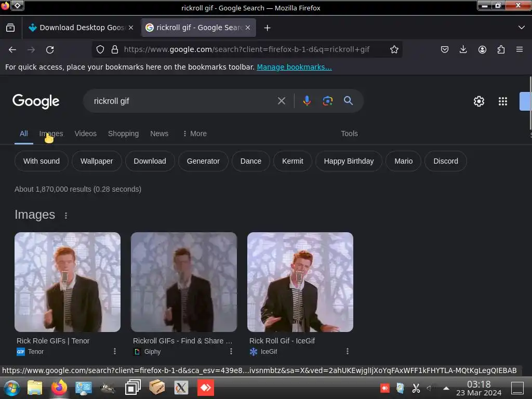
Task: Switch to the Download Desktop Goose tab
Action: (82, 28)
